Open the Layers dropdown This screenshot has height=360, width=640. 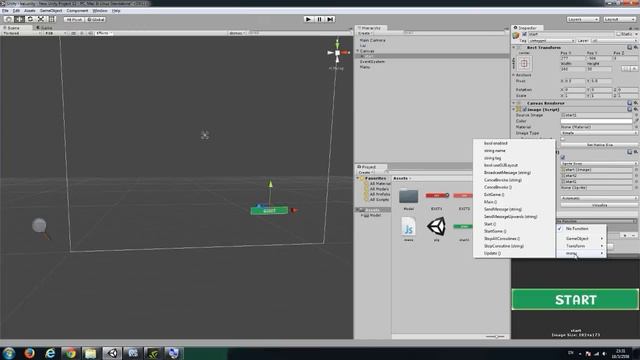click(x=582, y=19)
